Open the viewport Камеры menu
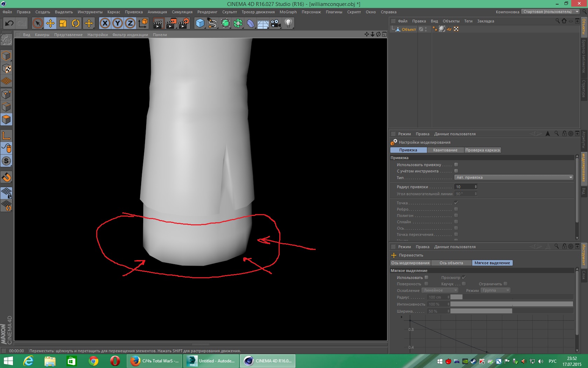588x368 pixels. click(x=42, y=35)
